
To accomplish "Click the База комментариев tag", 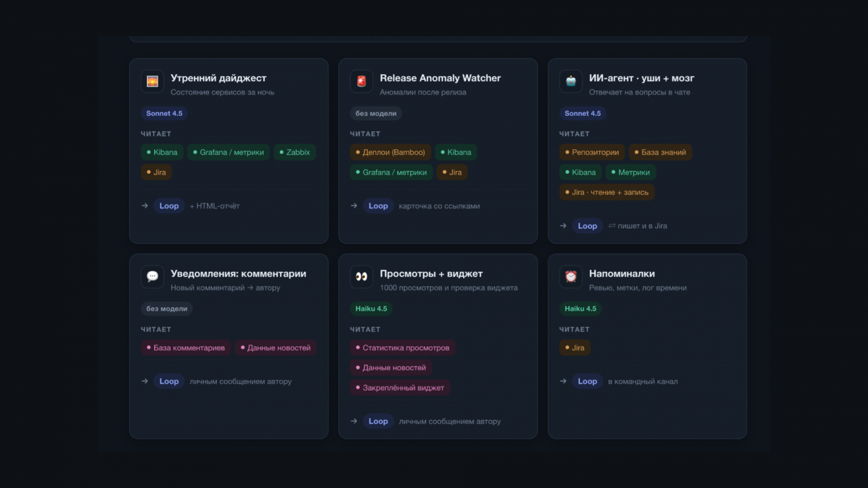I will (186, 348).
